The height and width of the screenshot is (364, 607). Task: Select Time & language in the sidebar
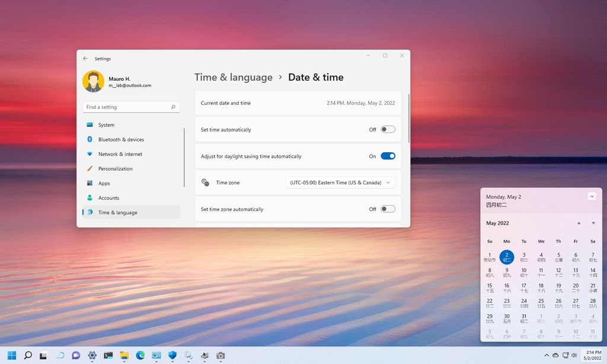click(116, 212)
